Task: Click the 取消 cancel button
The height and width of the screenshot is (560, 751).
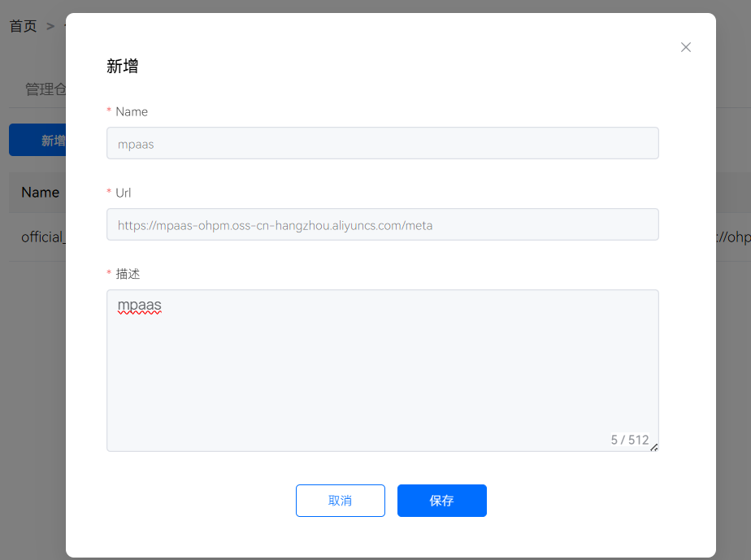Action: [340, 501]
